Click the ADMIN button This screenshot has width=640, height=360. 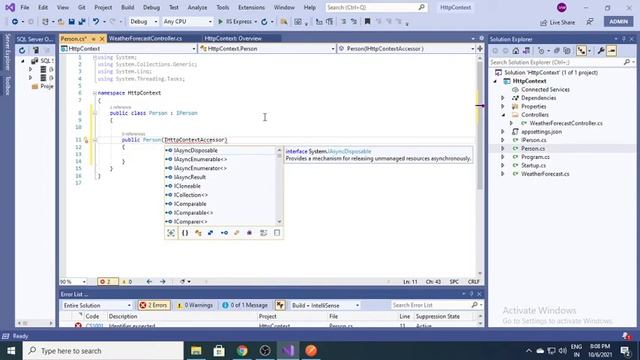[619, 22]
